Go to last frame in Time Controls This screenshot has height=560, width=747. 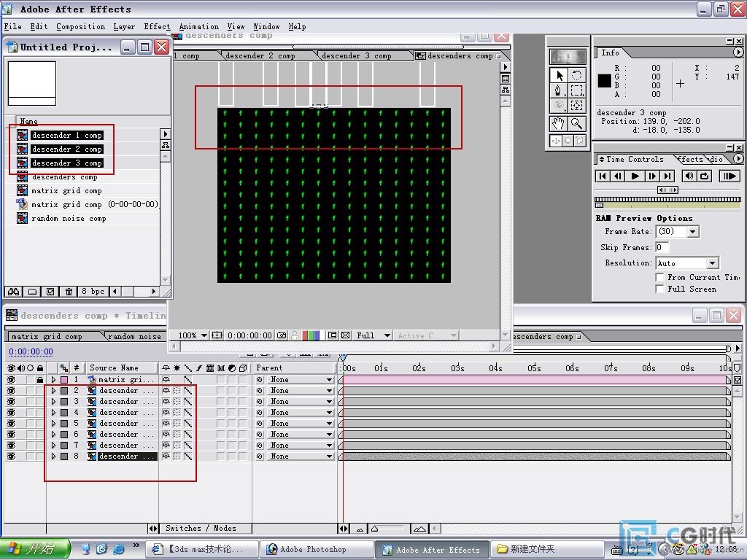point(667,176)
